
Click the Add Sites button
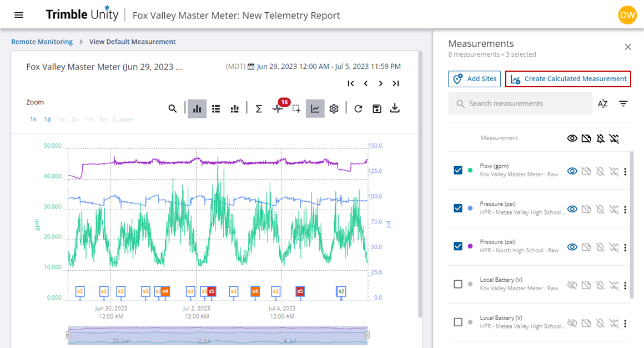click(474, 78)
